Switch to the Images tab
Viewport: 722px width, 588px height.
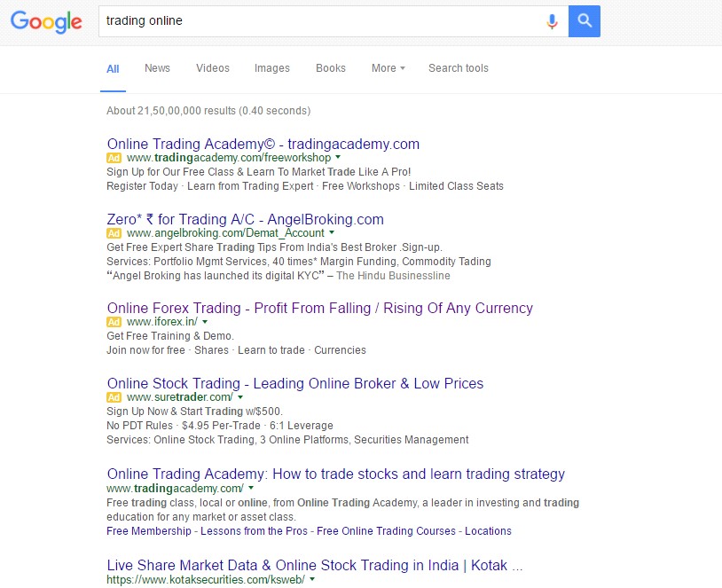[272, 68]
